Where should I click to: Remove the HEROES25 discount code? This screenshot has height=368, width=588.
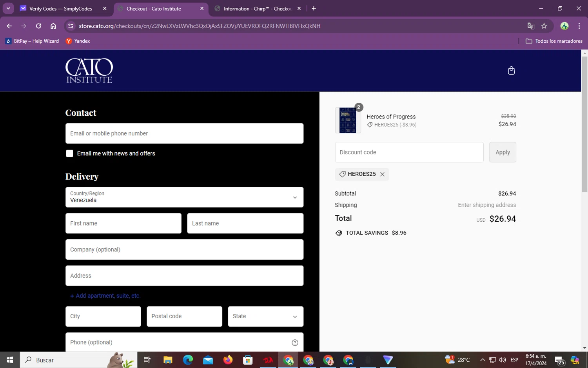coord(382,174)
